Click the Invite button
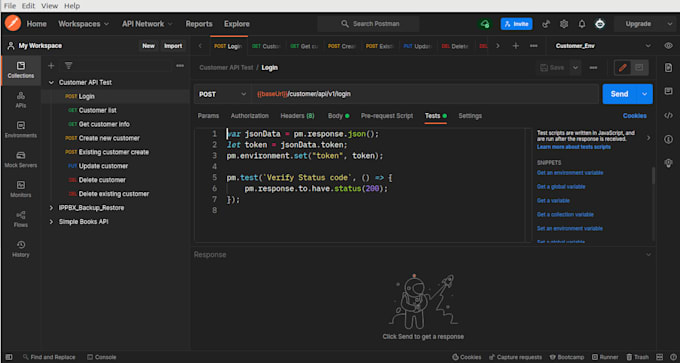This screenshot has height=363, width=680. 517,24
